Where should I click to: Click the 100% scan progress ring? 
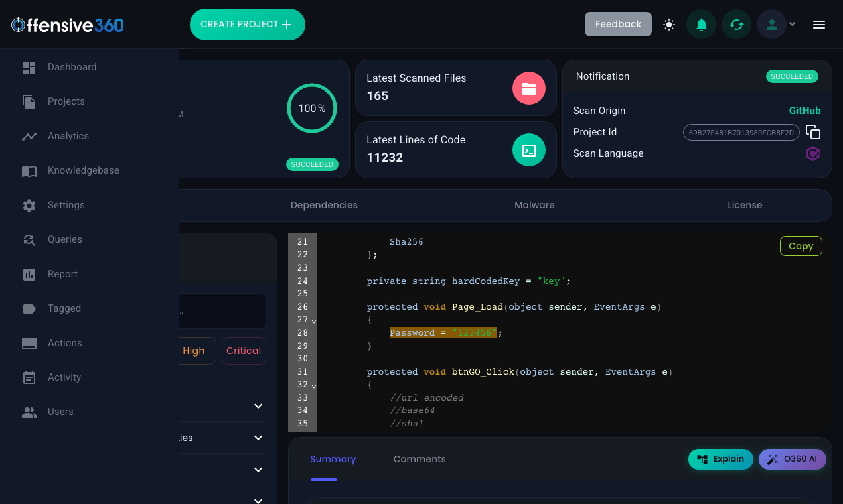312,108
